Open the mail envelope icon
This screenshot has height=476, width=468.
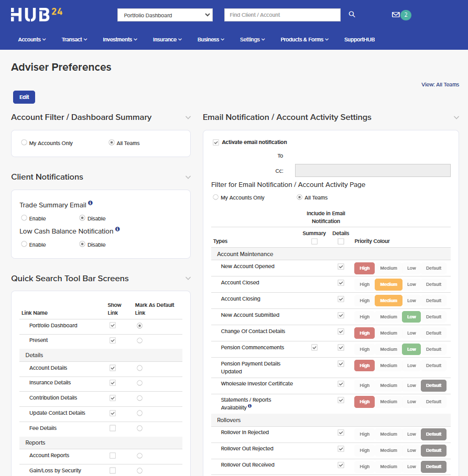click(395, 15)
